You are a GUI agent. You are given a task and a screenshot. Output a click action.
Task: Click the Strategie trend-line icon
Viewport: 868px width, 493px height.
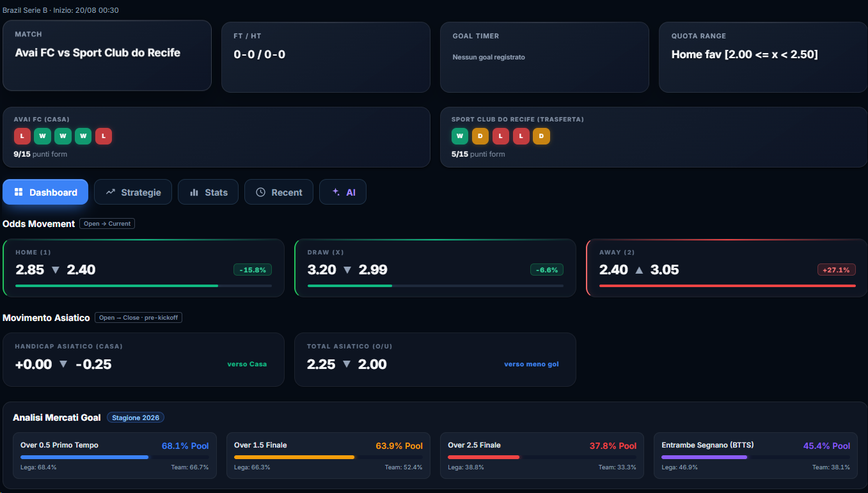point(111,192)
